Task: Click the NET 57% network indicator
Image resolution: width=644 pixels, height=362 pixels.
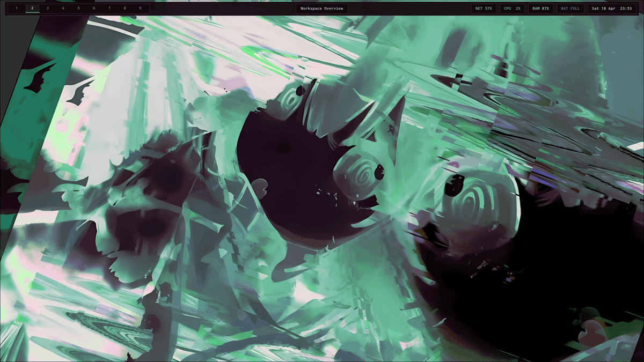Action: point(485,8)
